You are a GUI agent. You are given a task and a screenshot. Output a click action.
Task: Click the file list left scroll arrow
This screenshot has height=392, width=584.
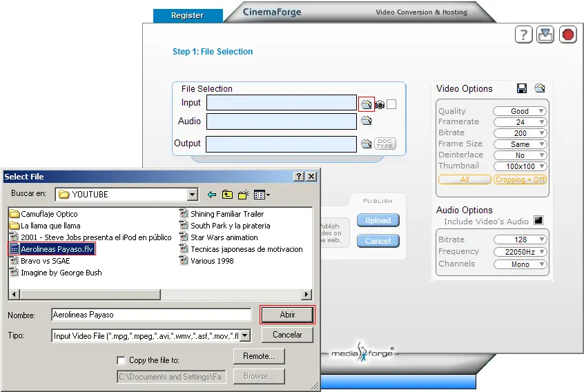pyautogui.click(x=14, y=295)
